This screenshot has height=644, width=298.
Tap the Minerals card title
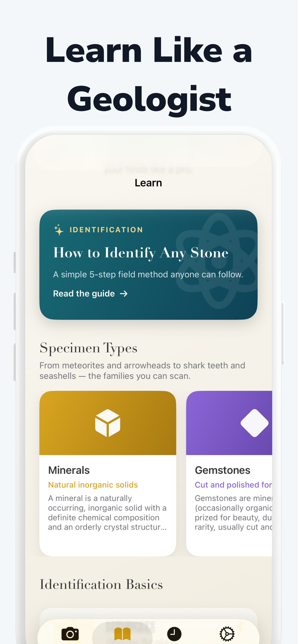point(69,470)
